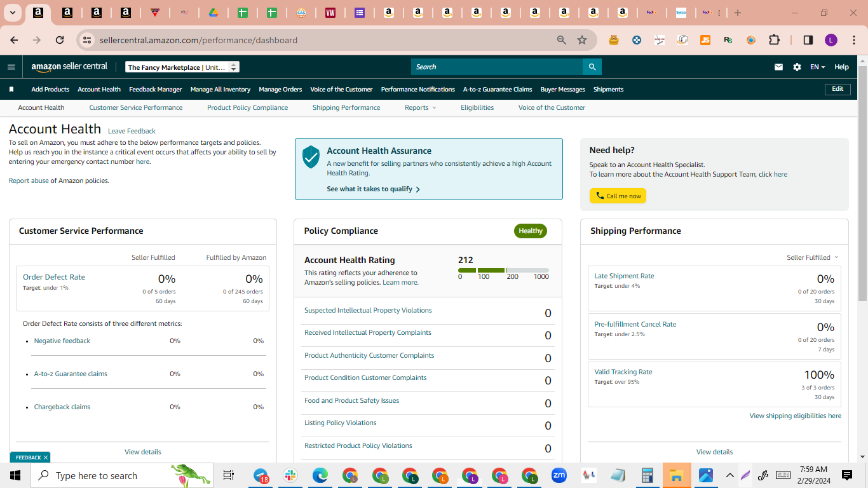868x488 pixels.
Task: Open Microsoft Edge from the taskbar
Action: 320,475
